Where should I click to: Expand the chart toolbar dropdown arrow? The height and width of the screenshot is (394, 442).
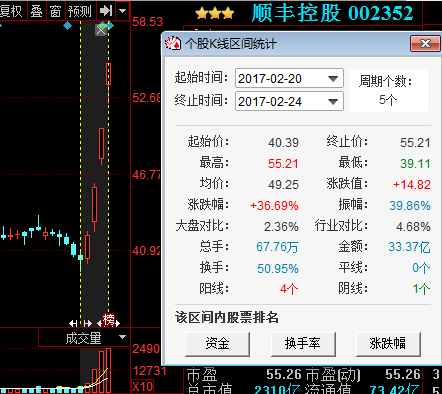tap(123, 11)
